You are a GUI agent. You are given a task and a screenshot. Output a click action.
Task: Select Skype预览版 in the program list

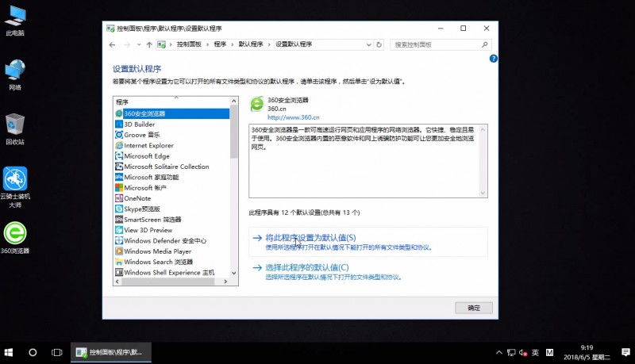[x=172, y=209]
